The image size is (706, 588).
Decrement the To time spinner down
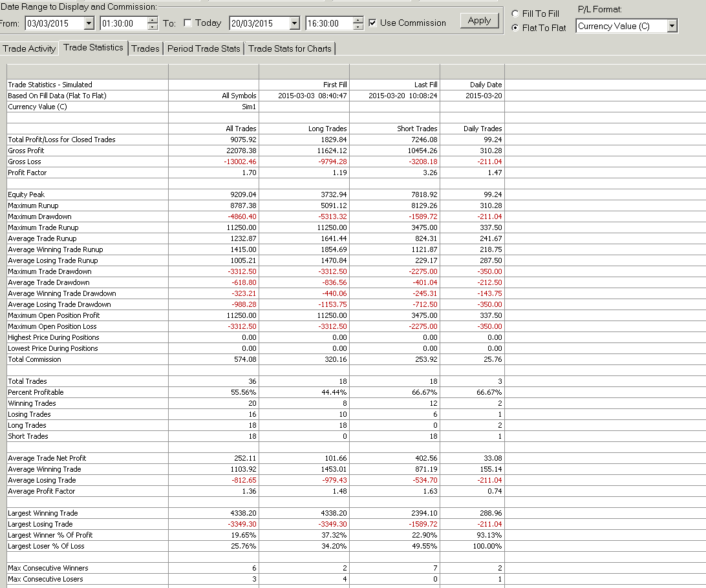pyautogui.click(x=358, y=26)
